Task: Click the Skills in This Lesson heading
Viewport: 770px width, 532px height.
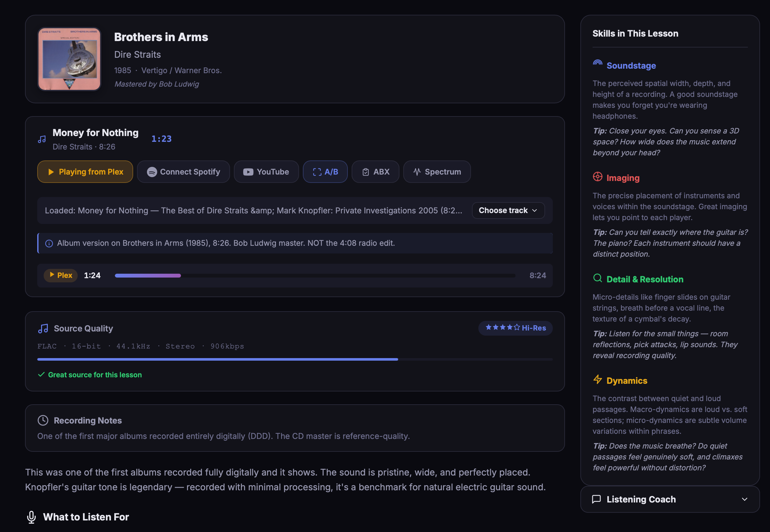Action: pyautogui.click(x=635, y=34)
